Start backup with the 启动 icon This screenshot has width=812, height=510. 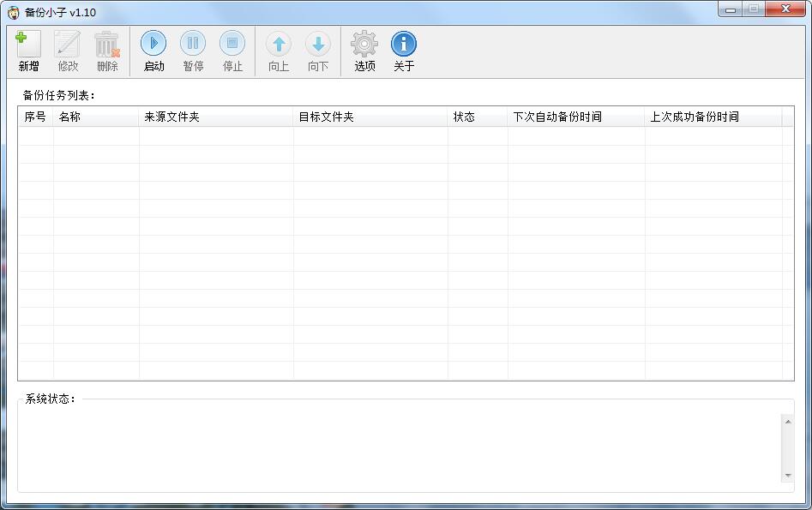click(153, 44)
